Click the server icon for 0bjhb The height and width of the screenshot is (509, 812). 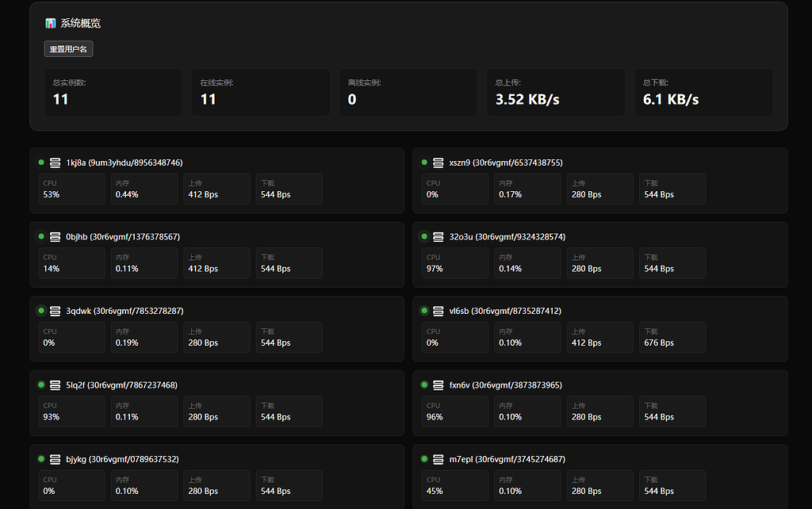(55, 236)
